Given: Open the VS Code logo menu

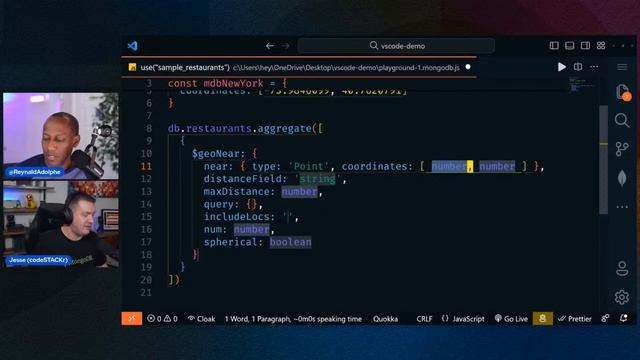Looking at the screenshot, I should pos(132,46).
